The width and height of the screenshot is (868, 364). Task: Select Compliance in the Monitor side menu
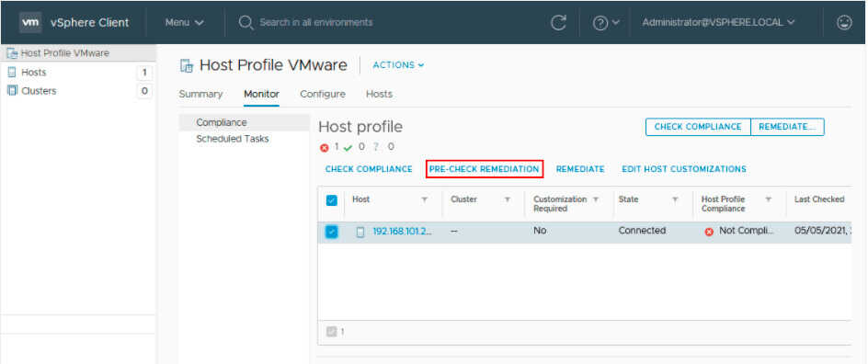tap(245, 122)
